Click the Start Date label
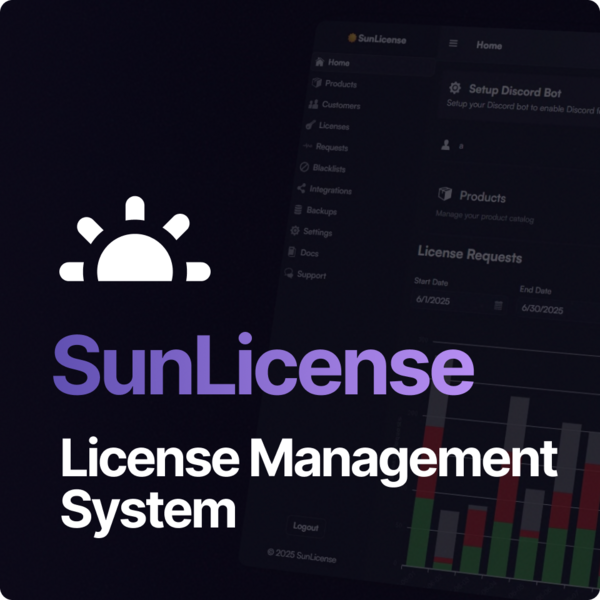Screen dimensions: 600x600 click(x=431, y=281)
